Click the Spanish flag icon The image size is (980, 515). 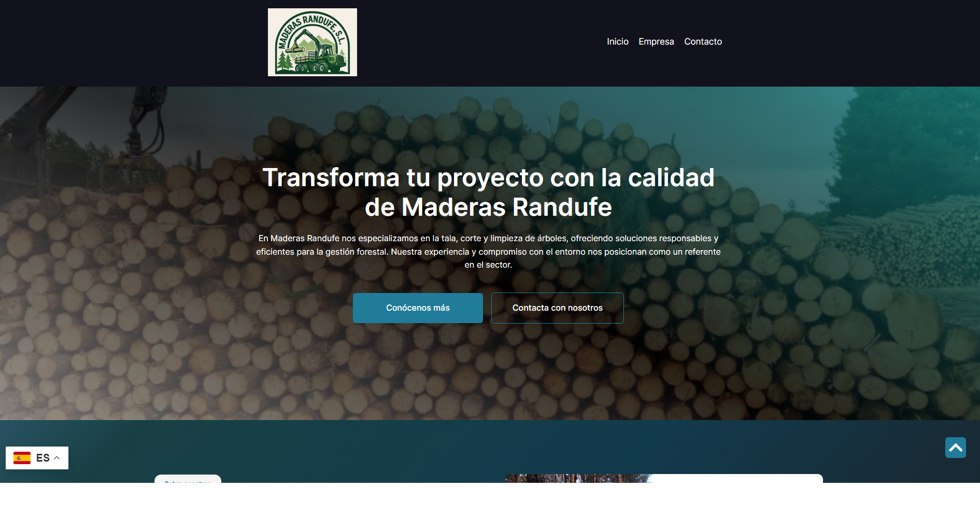[22, 458]
